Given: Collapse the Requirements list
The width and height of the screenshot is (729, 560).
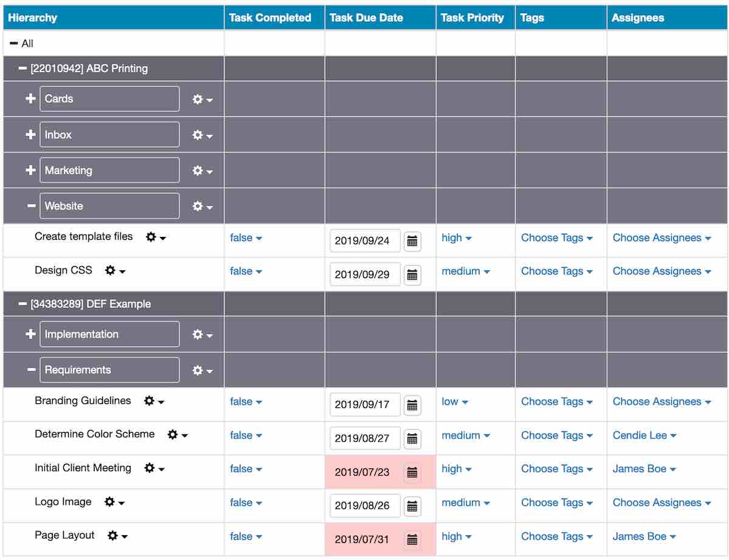Looking at the screenshot, I should coord(31,370).
